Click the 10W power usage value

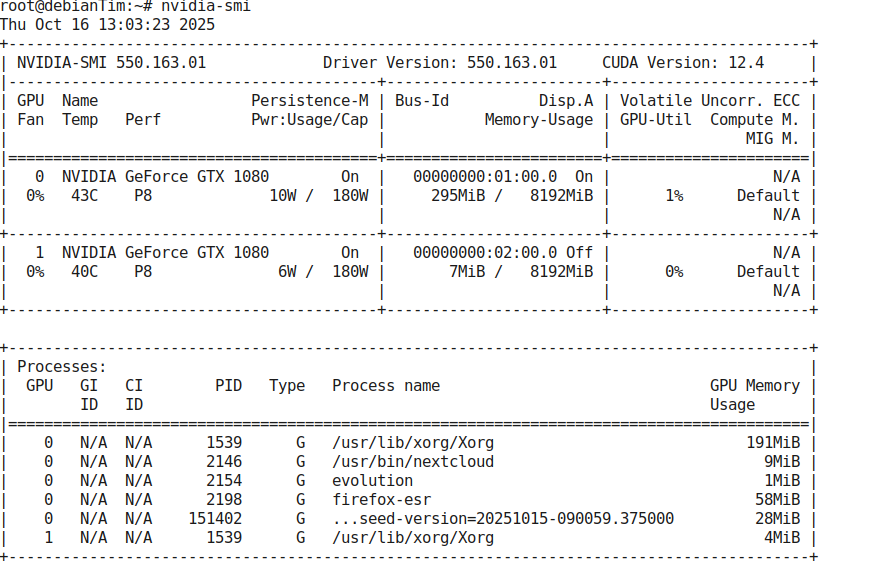coord(283,195)
